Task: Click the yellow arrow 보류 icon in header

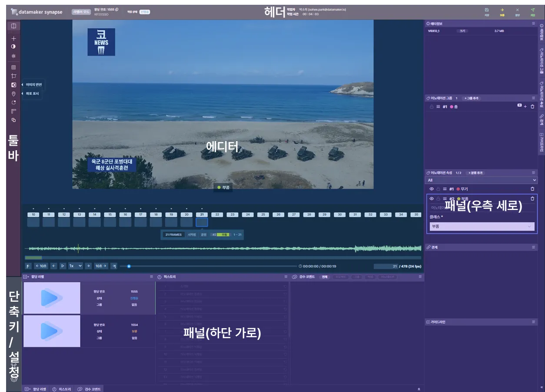Action: (502, 10)
